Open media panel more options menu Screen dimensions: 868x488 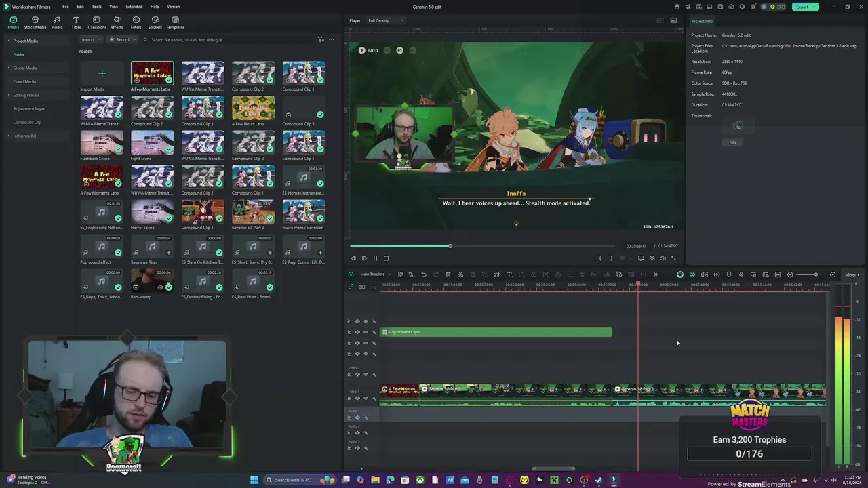click(332, 39)
